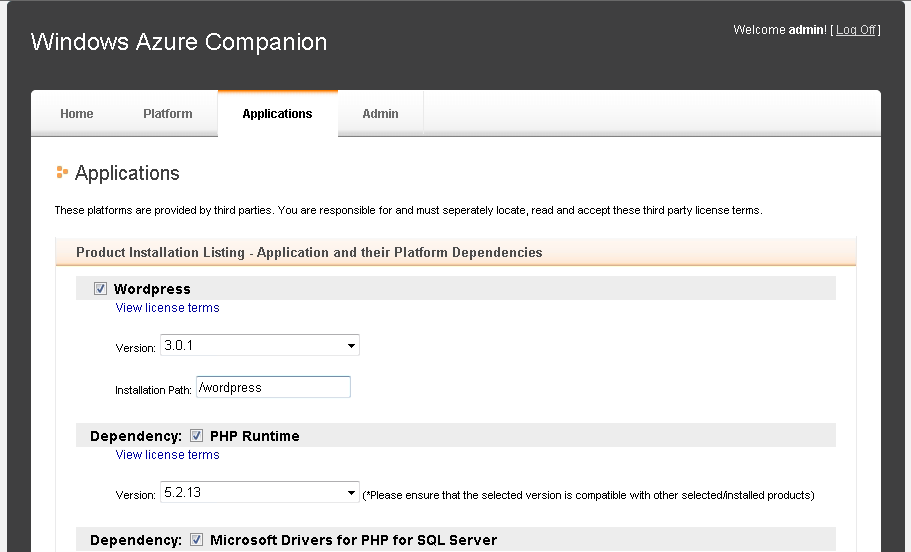This screenshot has height=552, width=911.
Task: Open the Home tab
Action: pos(77,114)
